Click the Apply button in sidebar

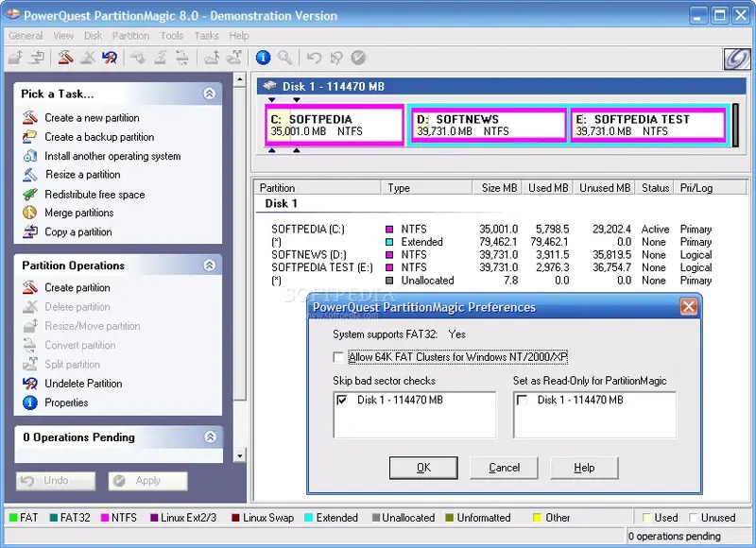[147, 481]
